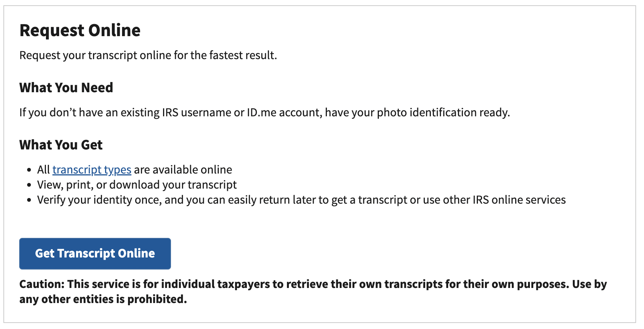
Task: Select the transcript types underlined text
Action: pyautogui.click(x=92, y=169)
